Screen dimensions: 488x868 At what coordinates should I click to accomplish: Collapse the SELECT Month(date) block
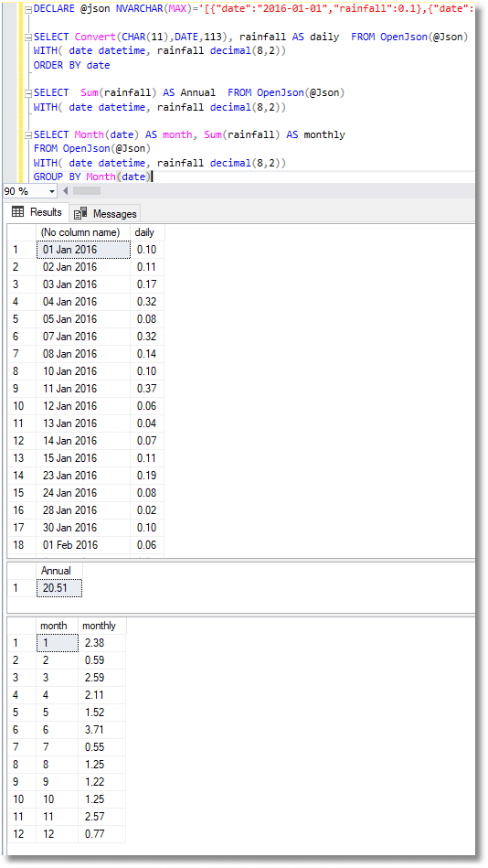28,135
